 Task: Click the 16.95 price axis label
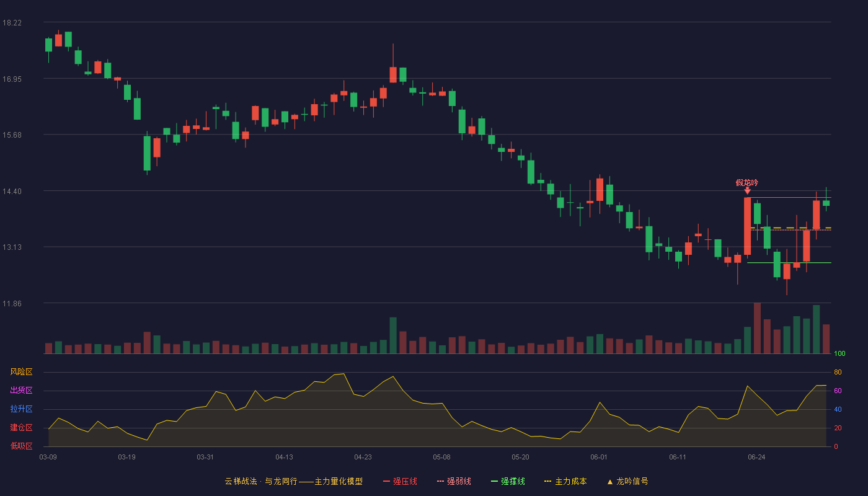tap(12, 79)
